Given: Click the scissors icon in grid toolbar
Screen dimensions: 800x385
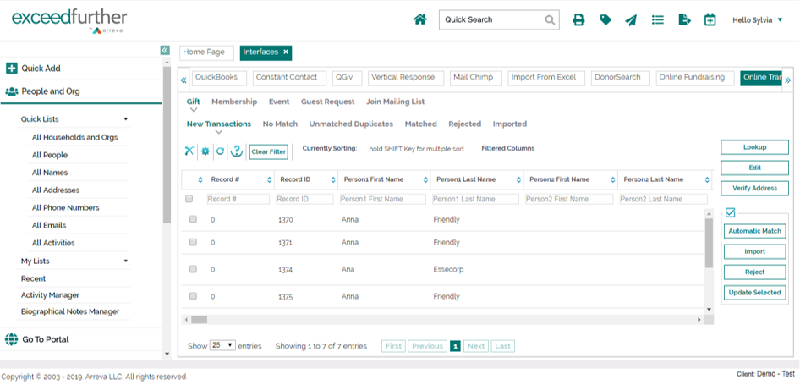Looking at the screenshot, I should click(x=189, y=151).
